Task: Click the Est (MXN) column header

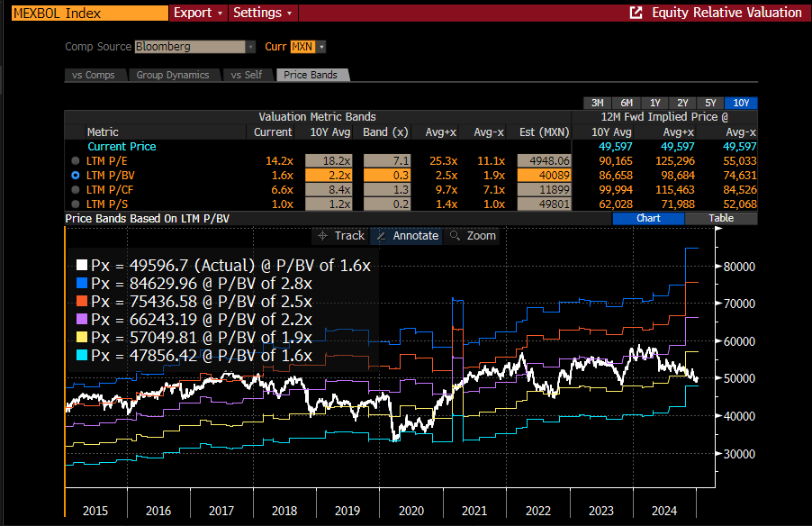Action: click(545, 132)
